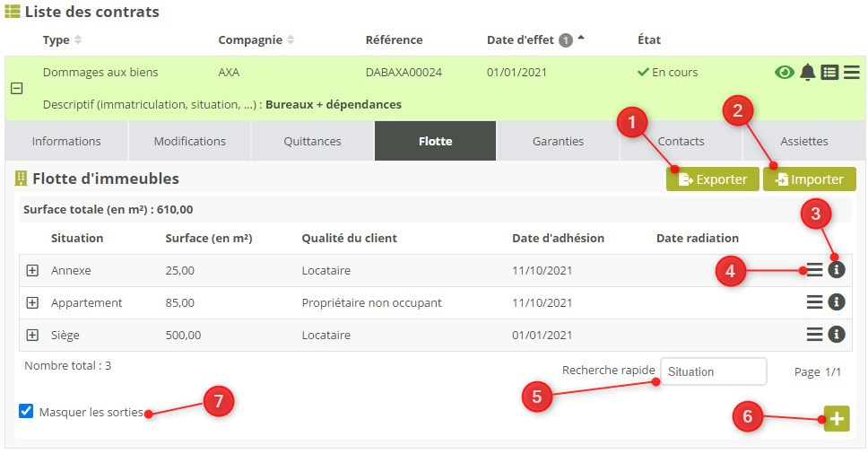Open the actions menu for the Annexe row
The height and width of the screenshot is (454, 868).
point(814,270)
